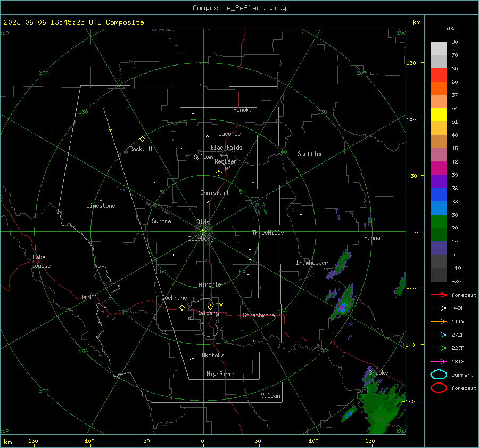Image resolution: width=479 pixels, height=448 pixels.
Task: Pick the magenta 39-42 dBZ swatch
Action: [439, 168]
